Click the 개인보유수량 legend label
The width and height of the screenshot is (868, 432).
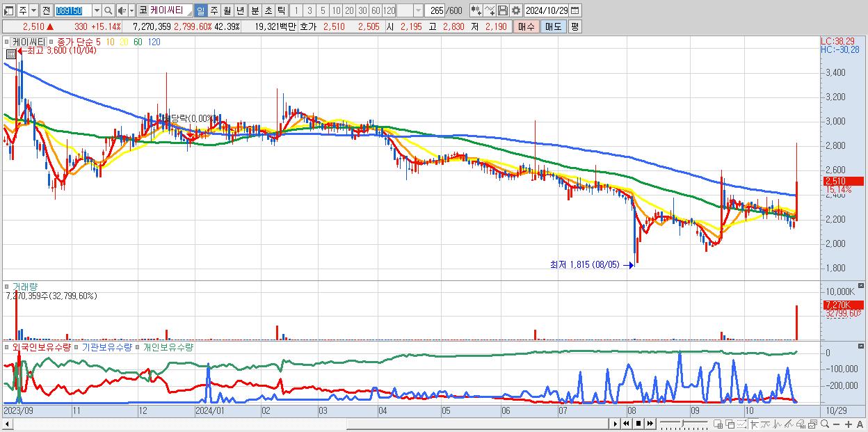click(168, 346)
